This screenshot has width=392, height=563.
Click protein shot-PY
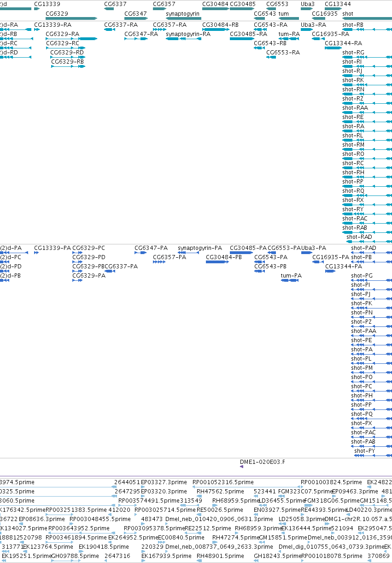coord(364,451)
